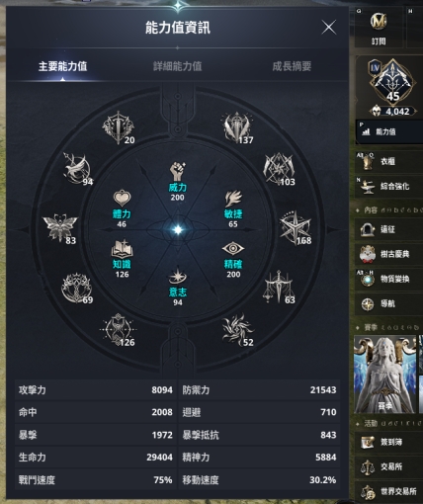Open the 成長摘要 tab
The image size is (423, 504).
pyautogui.click(x=292, y=66)
